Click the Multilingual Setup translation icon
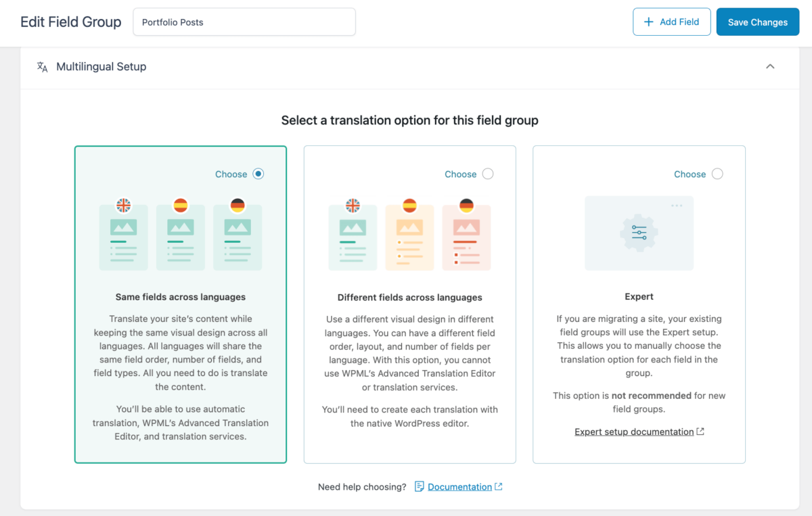This screenshot has width=812, height=516. [x=42, y=66]
